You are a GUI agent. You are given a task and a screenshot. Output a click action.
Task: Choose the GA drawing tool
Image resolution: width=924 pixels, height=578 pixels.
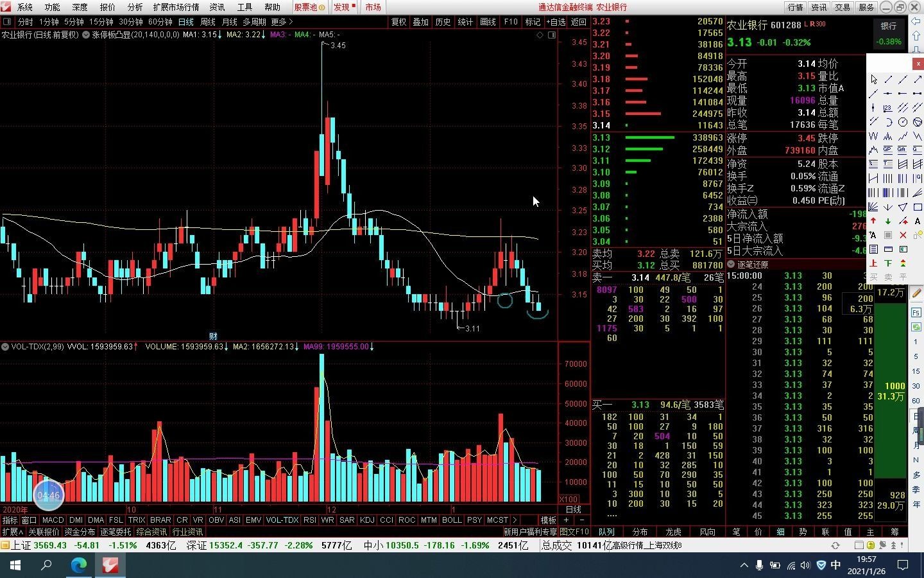(x=903, y=150)
